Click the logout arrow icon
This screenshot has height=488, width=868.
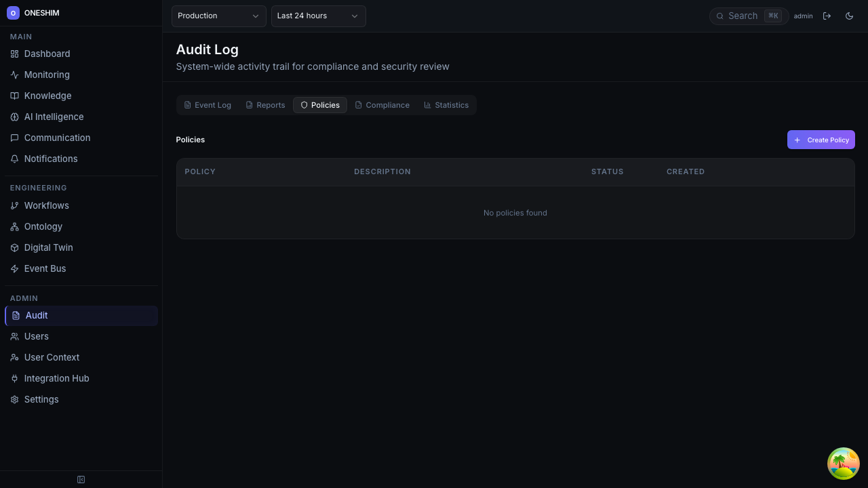point(827,16)
